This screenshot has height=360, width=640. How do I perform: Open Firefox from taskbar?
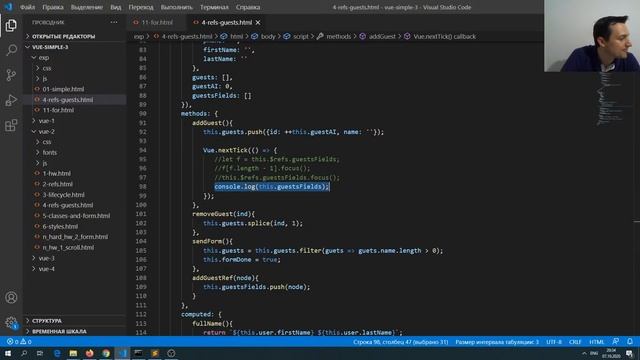(x=89, y=353)
